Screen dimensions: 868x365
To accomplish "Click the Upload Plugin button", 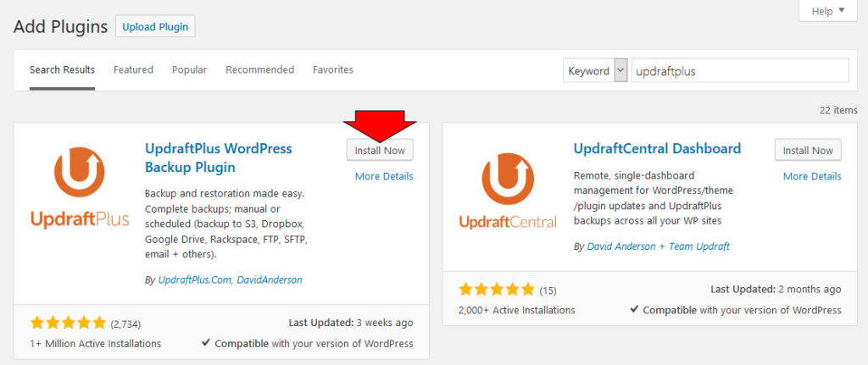I will pos(155,26).
